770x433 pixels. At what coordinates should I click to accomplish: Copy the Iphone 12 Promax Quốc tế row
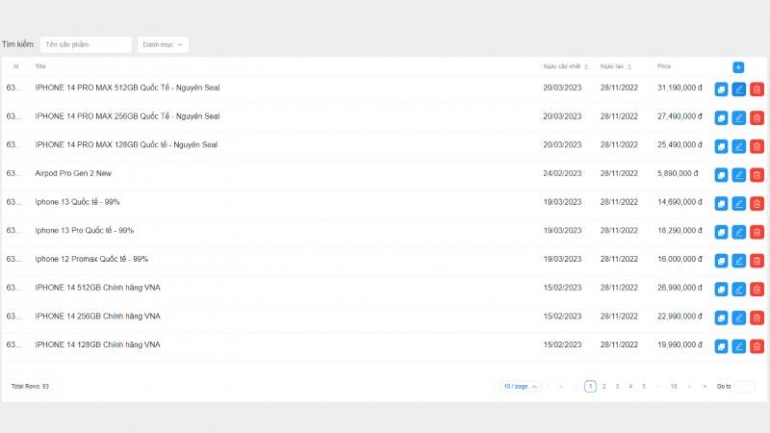point(721,261)
